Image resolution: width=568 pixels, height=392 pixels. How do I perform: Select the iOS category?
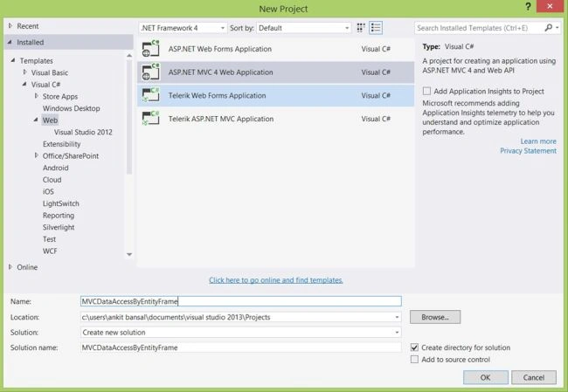[48, 191]
